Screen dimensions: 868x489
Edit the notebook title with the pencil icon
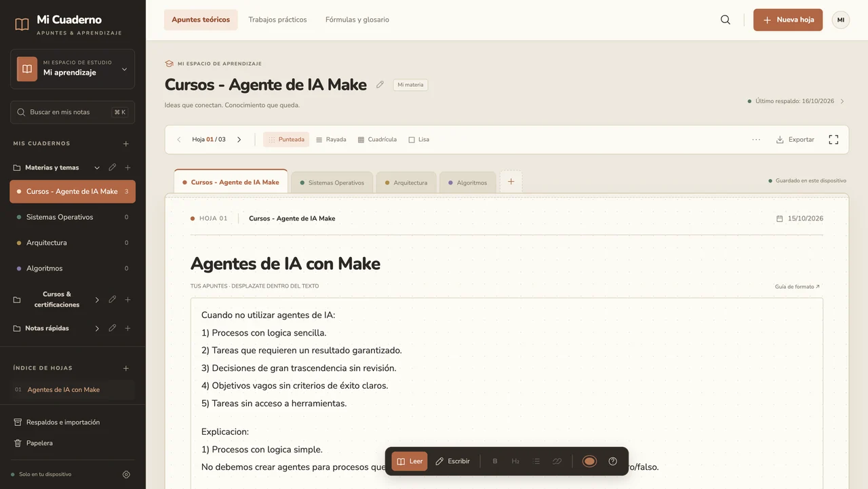tap(380, 85)
